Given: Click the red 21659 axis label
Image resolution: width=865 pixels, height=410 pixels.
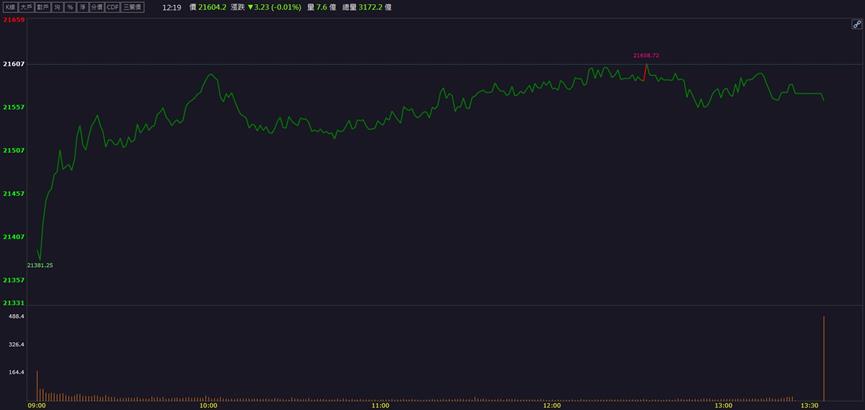Looking at the screenshot, I should pyautogui.click(x=12, y=20).
